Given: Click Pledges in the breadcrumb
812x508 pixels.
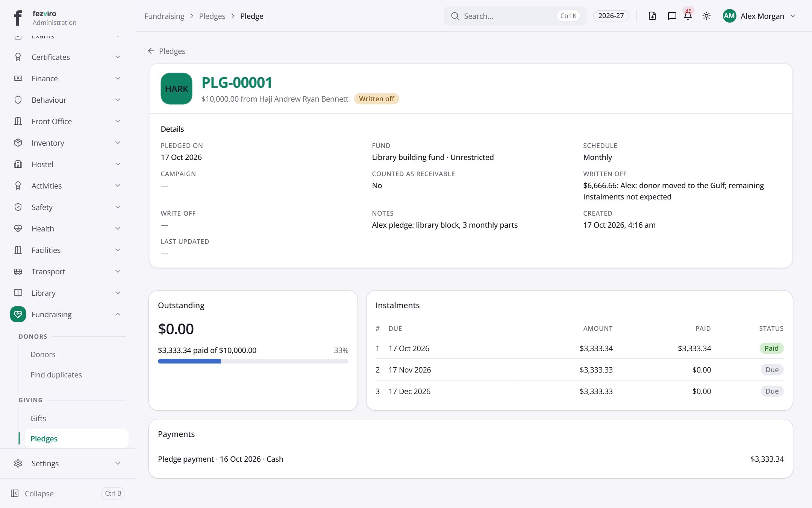Looking at the screenshot, I should point(212,16).
